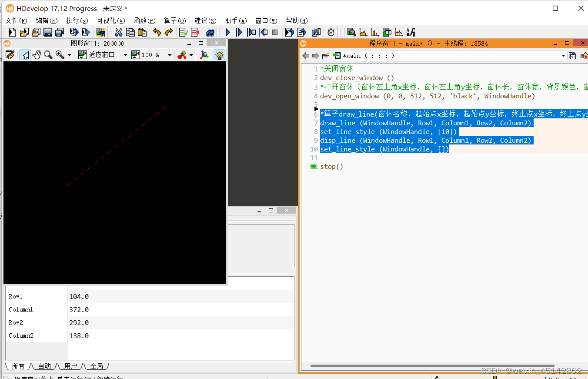This screenshot has height=379, width=588.
Task: Open the 建议(S) menu
Action: pos(205,20)
